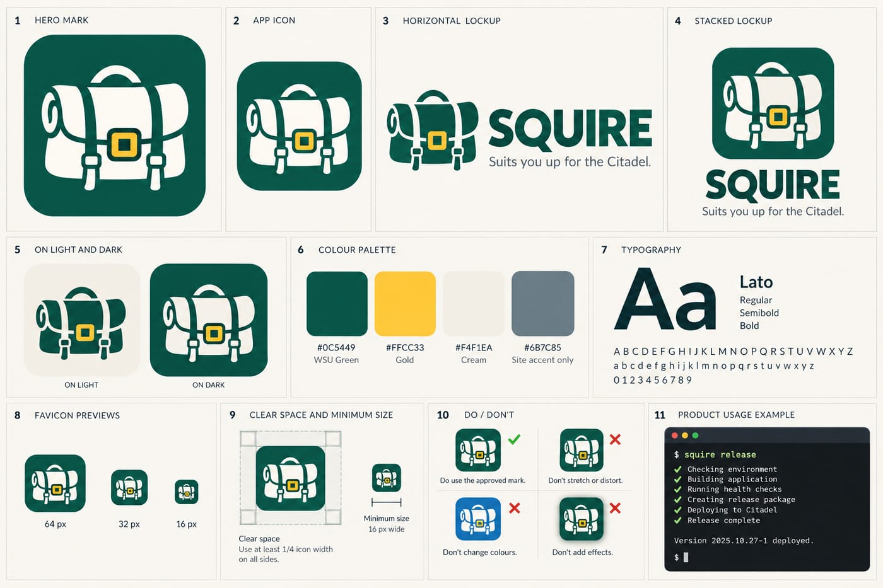
Task: Click the logo above "Don't stretch or distort."
Action: [x=582, y=450]
